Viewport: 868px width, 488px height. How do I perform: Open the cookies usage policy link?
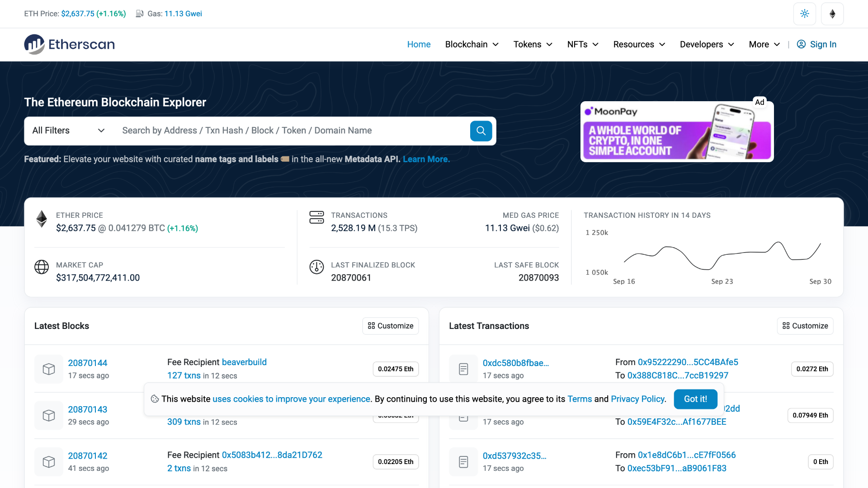292,399
